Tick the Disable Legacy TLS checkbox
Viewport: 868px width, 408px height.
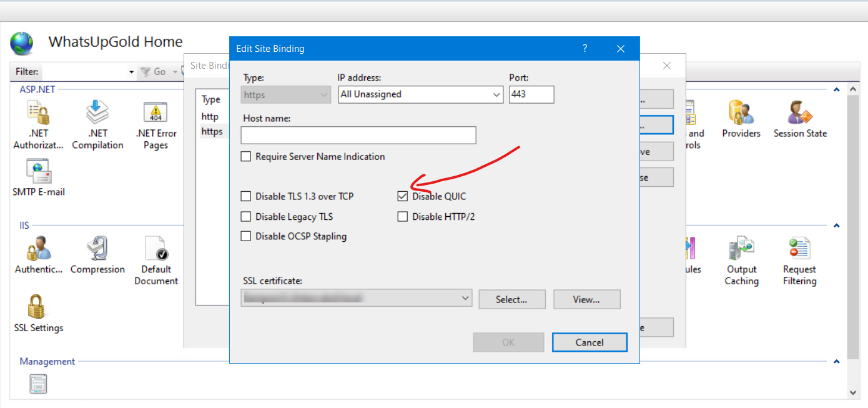tap(246, 217)
